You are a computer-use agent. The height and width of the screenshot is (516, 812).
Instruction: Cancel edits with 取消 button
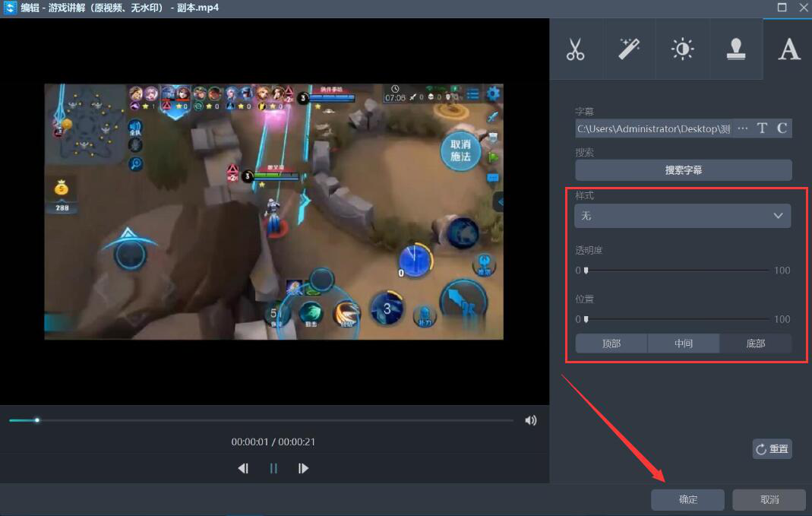click(x=769, y=499)
